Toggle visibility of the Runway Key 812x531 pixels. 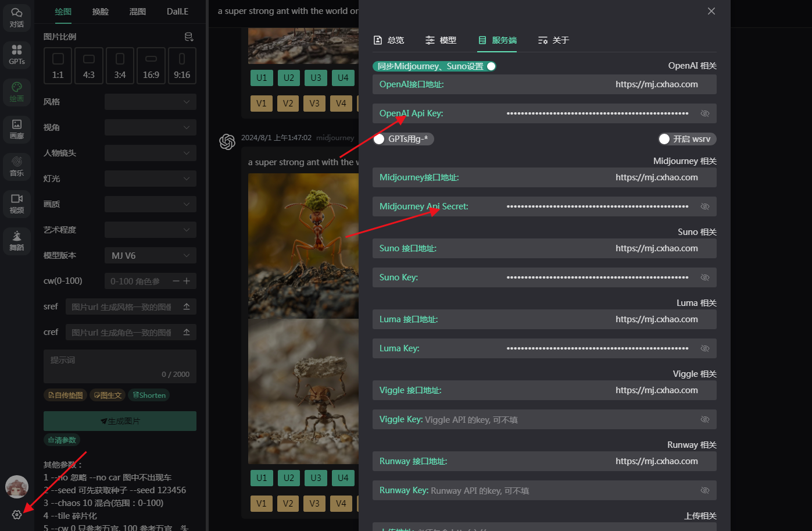(x=705, y=490)
